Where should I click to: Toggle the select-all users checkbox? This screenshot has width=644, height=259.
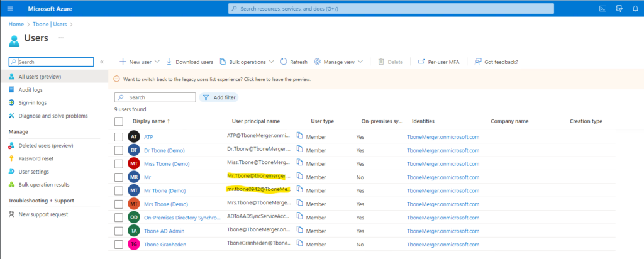pyautogui.click(x=119, y=121)
